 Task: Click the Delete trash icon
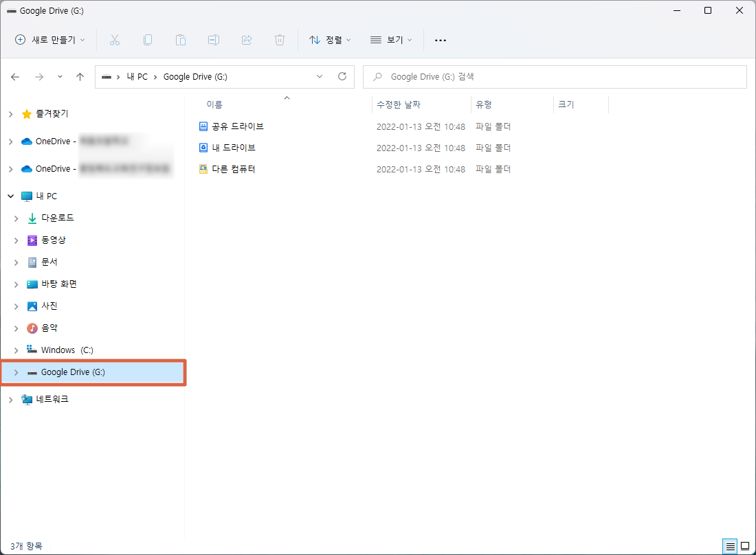click(280, 40)
